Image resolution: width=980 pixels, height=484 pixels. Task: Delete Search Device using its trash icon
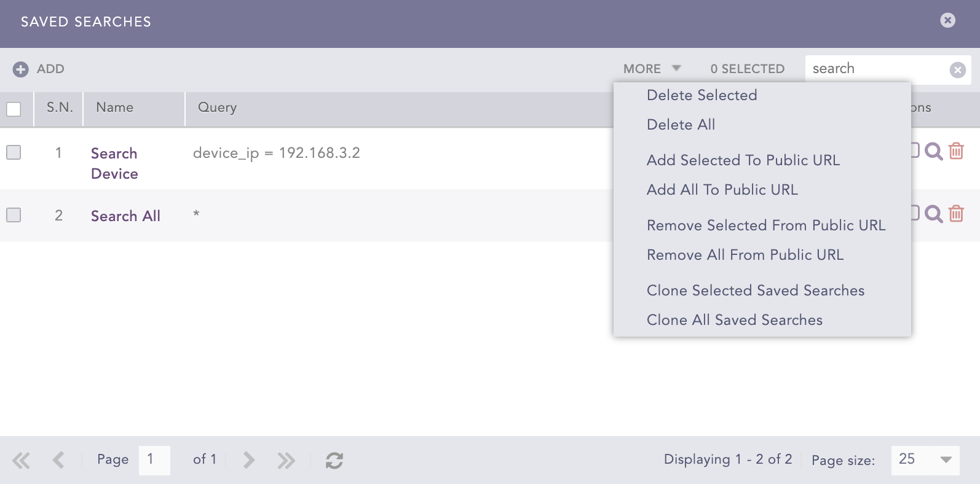956,151
